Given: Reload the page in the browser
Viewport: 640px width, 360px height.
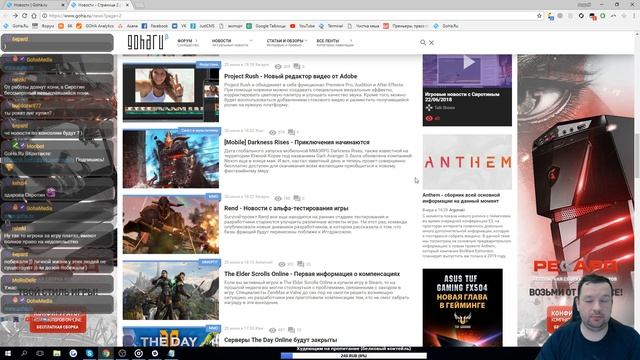Looking at the screenshot, I should click(24, 16).
